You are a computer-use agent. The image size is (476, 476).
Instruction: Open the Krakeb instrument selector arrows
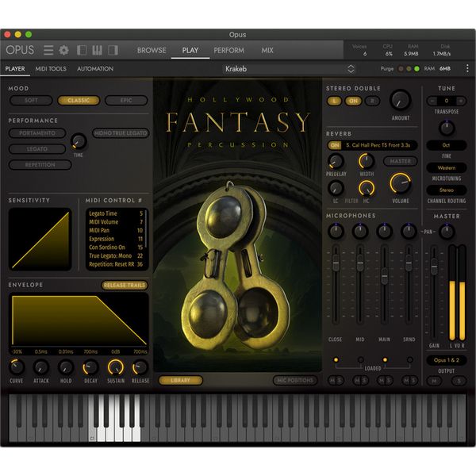[351, 69]
